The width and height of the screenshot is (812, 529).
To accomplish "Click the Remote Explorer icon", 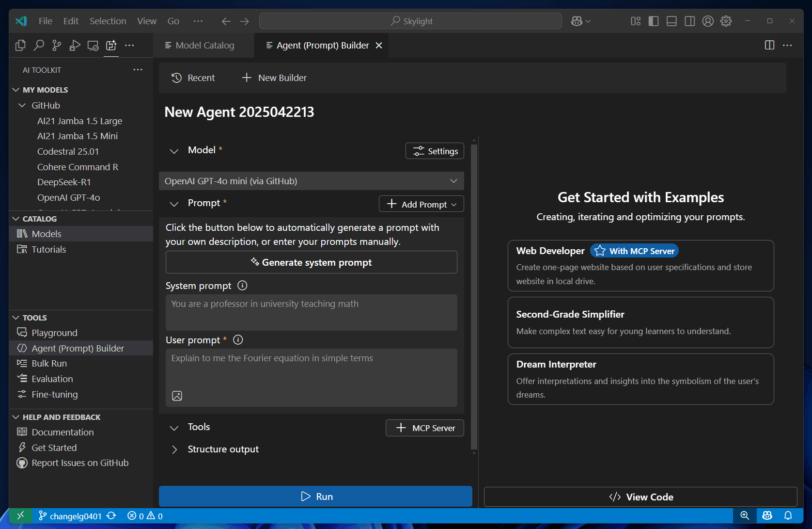I will [x=93, y=45].
